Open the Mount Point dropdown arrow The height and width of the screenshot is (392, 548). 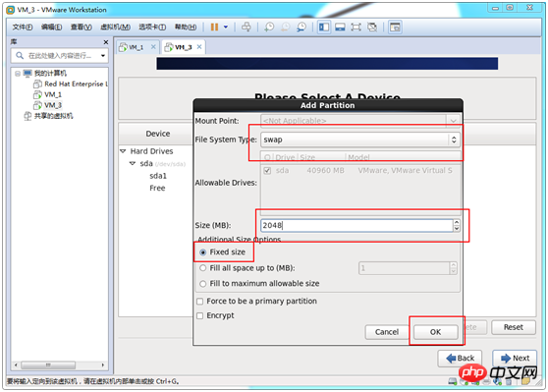point(454,121)
